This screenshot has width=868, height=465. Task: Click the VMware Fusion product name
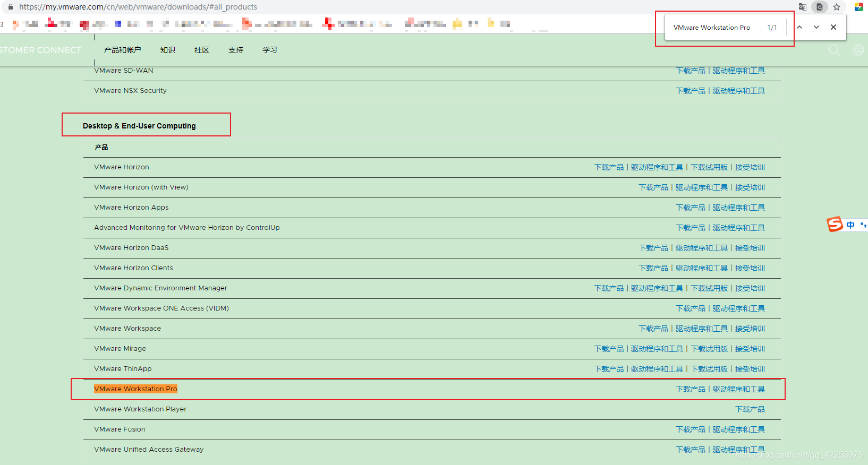point(120,429)
